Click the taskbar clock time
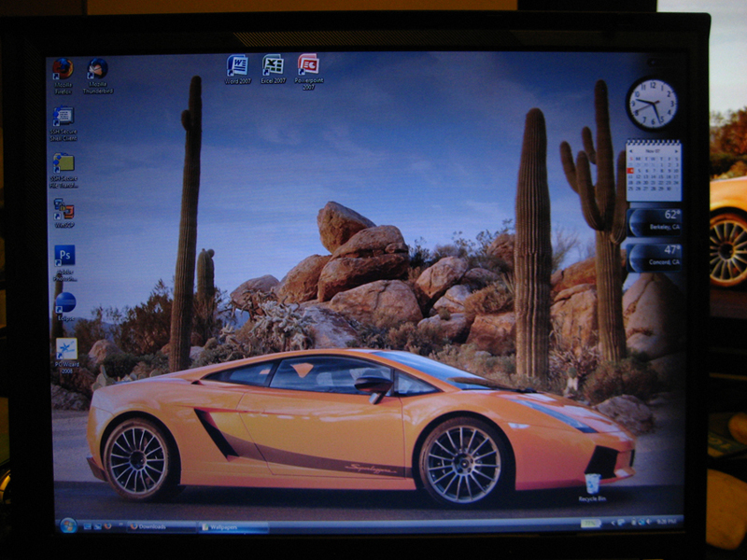Screen dimensions: 747x560 point(666,522)
